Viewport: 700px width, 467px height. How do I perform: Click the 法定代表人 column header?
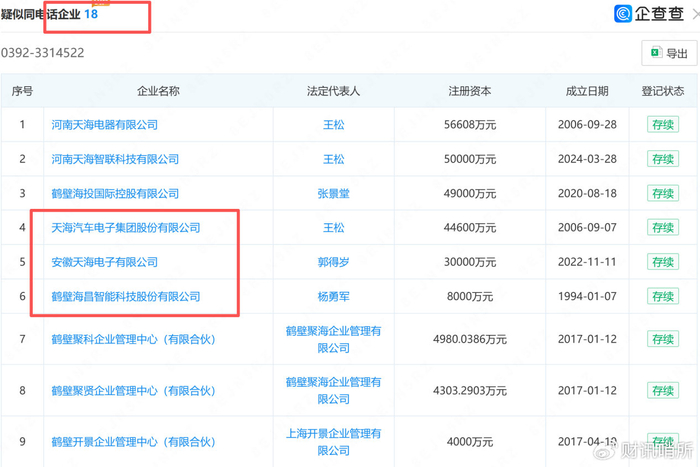(333, 91)
